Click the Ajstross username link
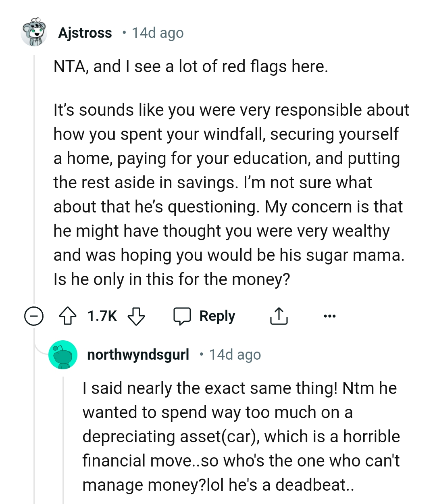The height and width of the screenshot is (504, 435). coord(85,33)
